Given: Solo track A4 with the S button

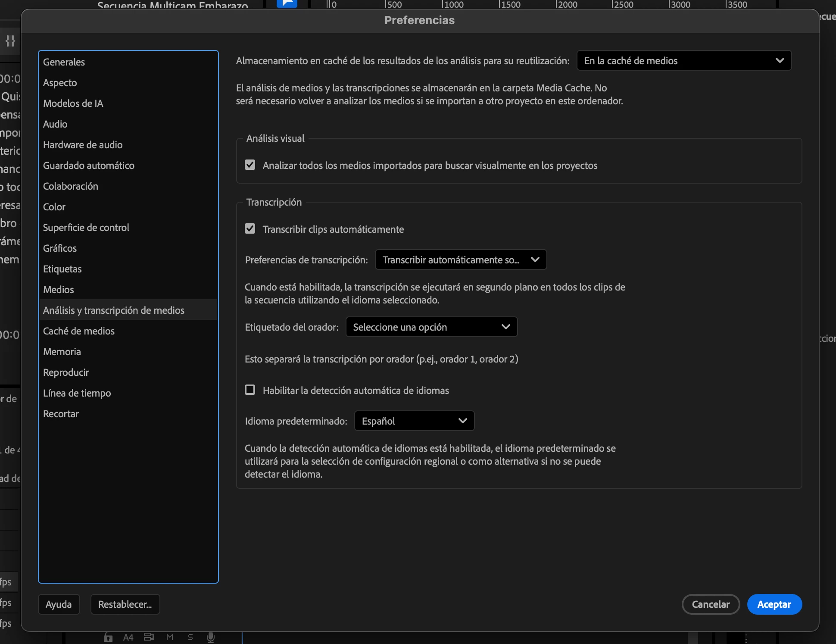Looking at the screenshot, I should [190, 638].
